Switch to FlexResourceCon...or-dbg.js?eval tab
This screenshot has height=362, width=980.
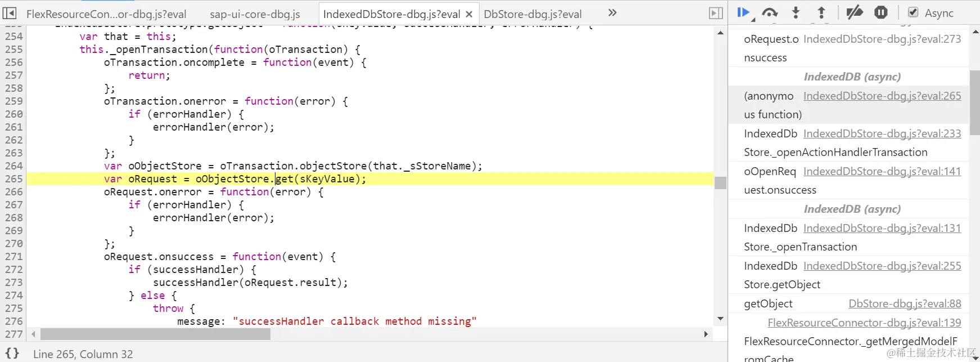(x=106, y=14)
